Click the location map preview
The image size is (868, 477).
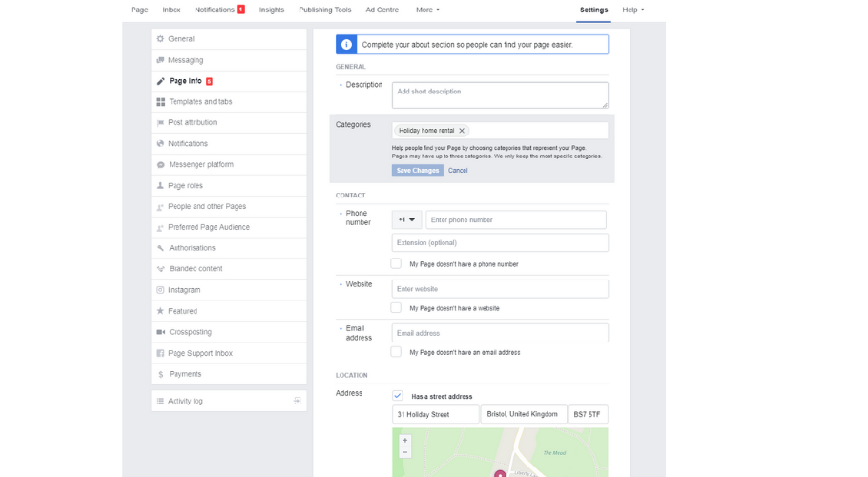[500, 452]
